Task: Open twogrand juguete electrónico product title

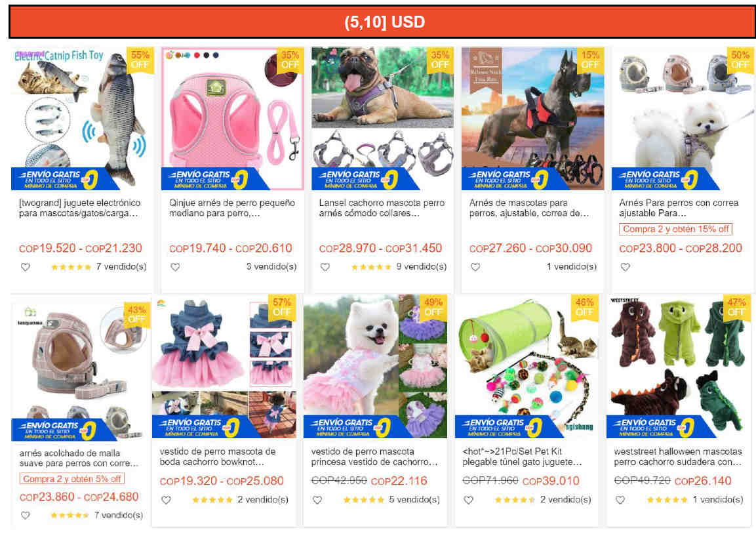Action: pyautogui.click(x=80, y=208)
